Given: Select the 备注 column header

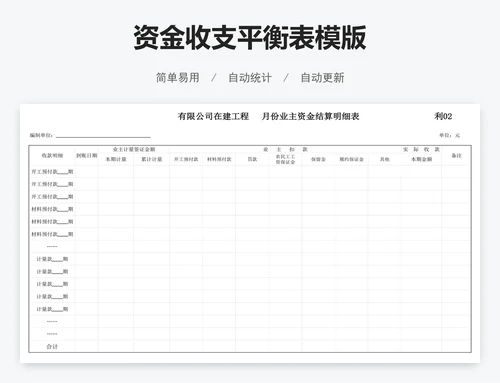Looking at the screenshot, I should 456,155.
